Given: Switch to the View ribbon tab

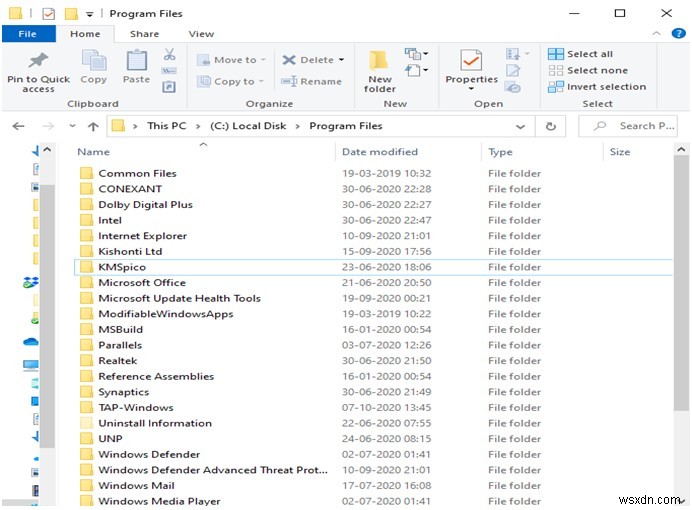Looking at the screenshot, I should coord(201,34).
